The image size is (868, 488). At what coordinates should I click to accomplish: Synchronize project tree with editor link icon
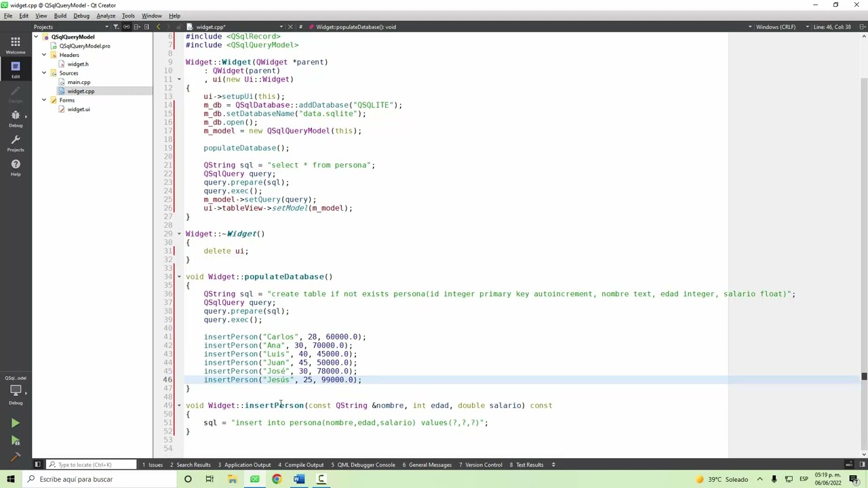(126, 27)
